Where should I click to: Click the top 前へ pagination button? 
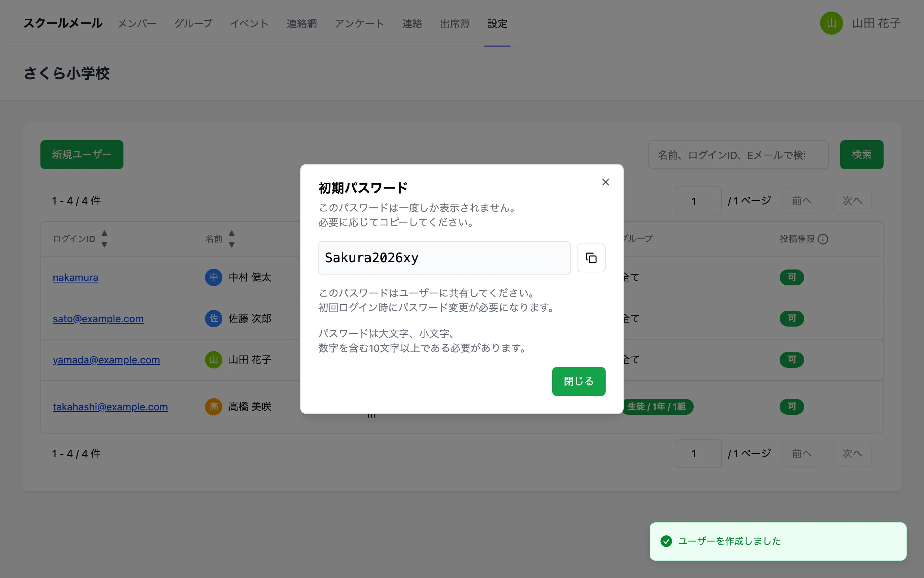coord(801,201)
